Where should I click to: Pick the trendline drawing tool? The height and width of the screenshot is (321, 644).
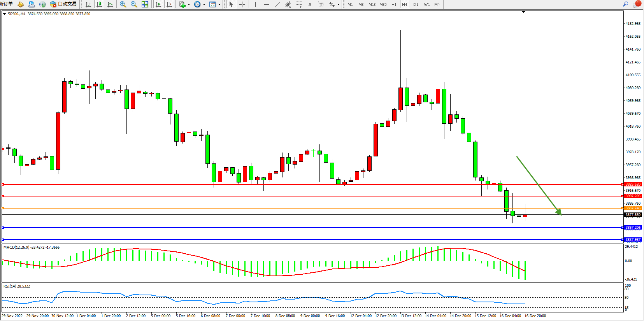(x=277, y=4)
